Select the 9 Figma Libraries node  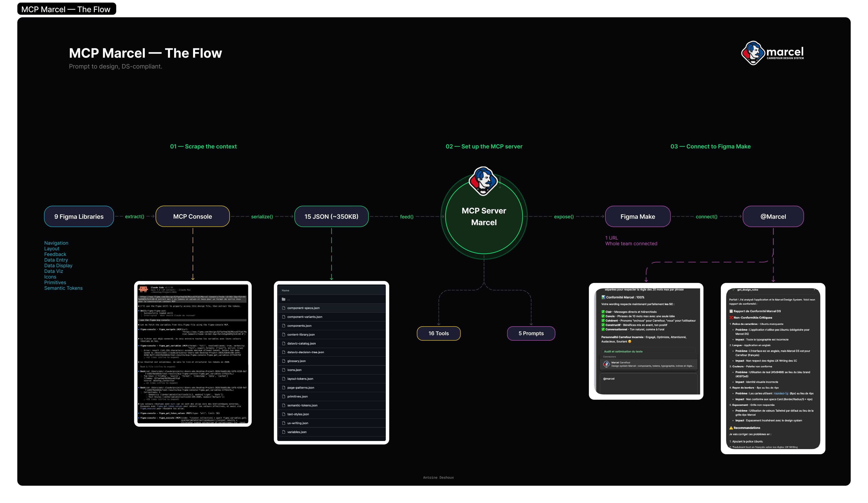pyautogui.click(x=79, y=216)
